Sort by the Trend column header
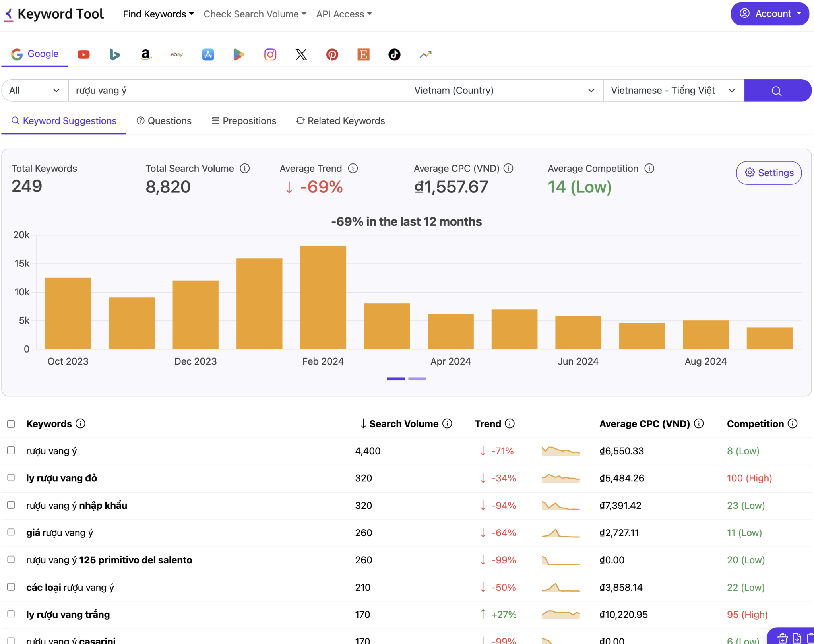 488,424
